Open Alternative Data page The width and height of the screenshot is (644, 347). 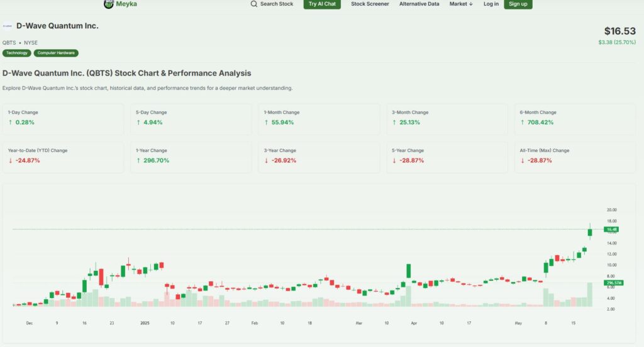point(419,4)
